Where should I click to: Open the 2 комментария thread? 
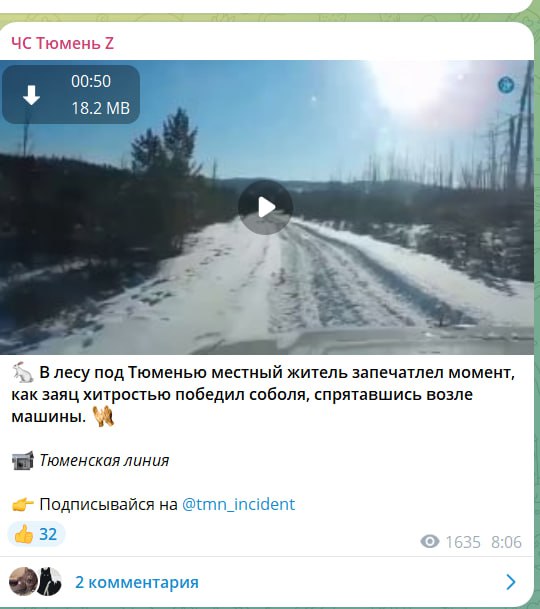point(137,582)
